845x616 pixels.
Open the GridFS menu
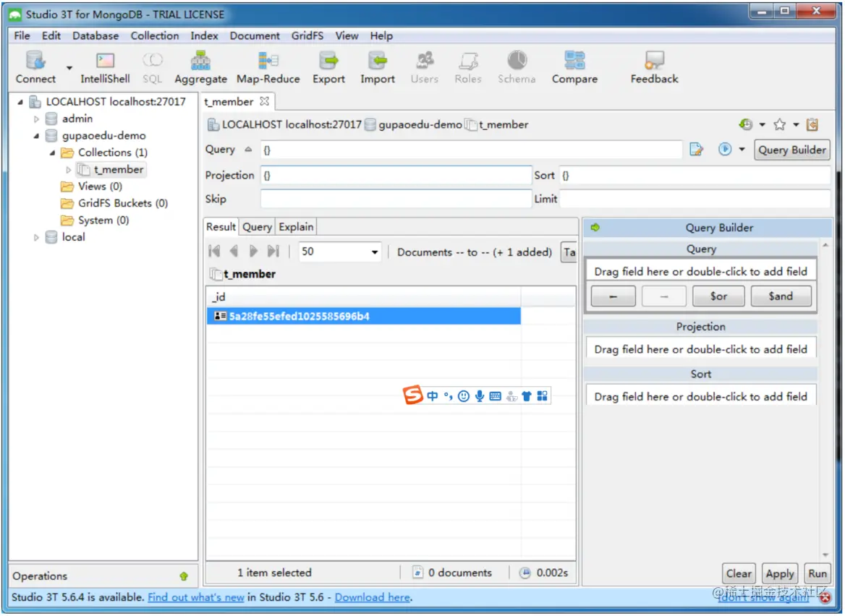click(x=307, y=35)
